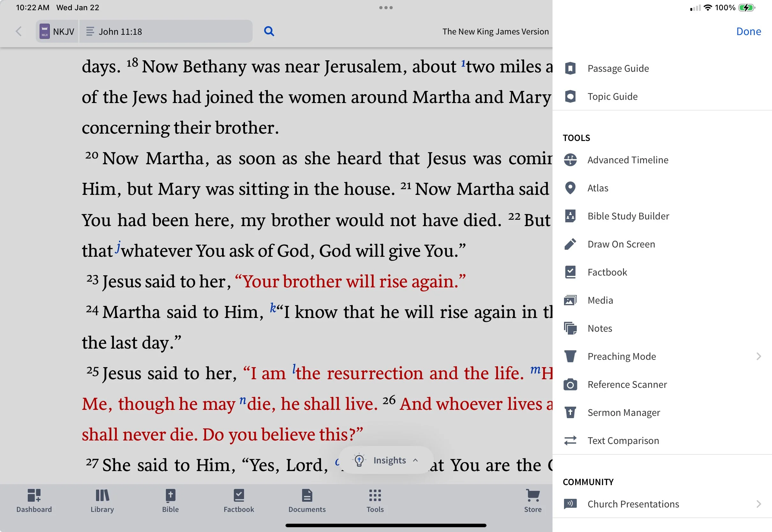Switch to the Library tab
Screen dimensions: 772x532
pos(102,500)
